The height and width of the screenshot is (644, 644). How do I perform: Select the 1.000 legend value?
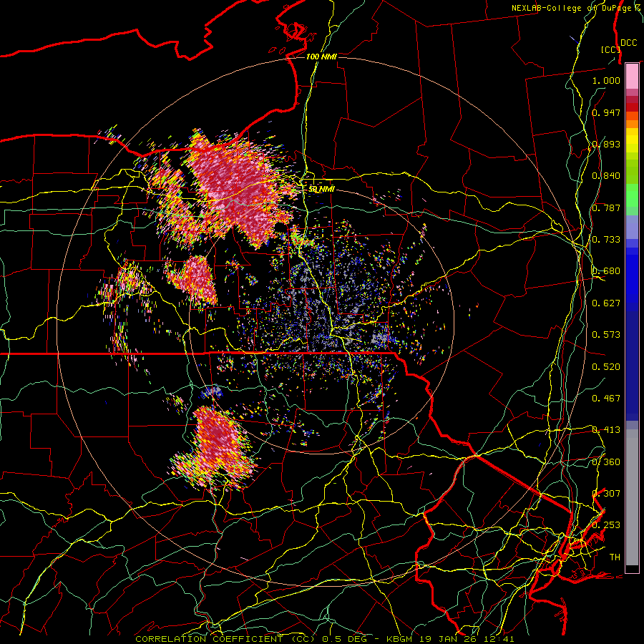(606, 80)
